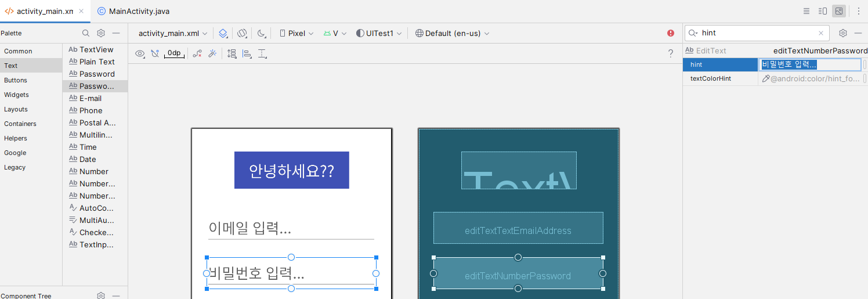Open Pack arrange tool dropdown
The image size is (868, 299).
[x=232, y=53]
